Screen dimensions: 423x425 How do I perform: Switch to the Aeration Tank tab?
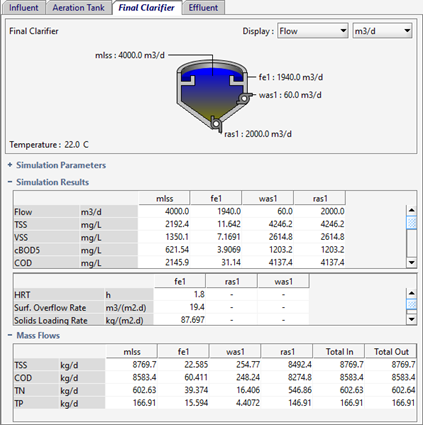[x=78, y=8]
